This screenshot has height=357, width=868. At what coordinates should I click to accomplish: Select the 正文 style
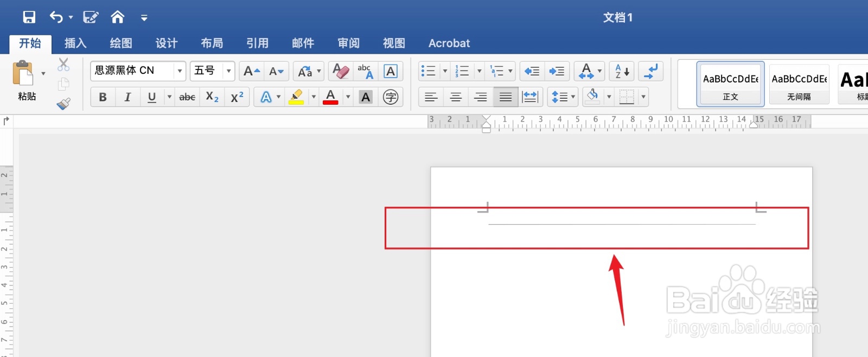731,84
